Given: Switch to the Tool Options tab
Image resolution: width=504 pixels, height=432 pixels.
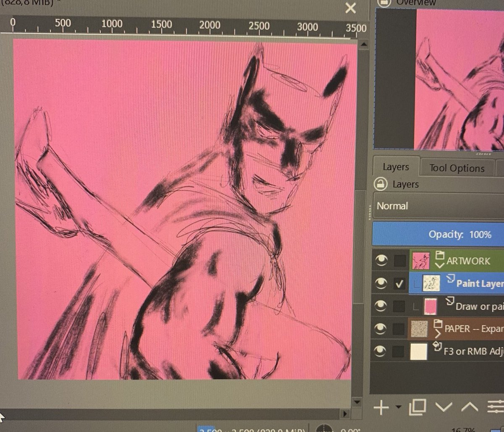Looking at the screenshot, I should pyautogui.click(x=457, y=168).
